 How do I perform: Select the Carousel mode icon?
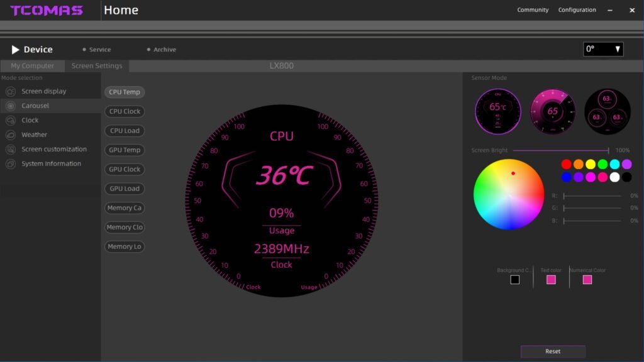tap(10, 106)
